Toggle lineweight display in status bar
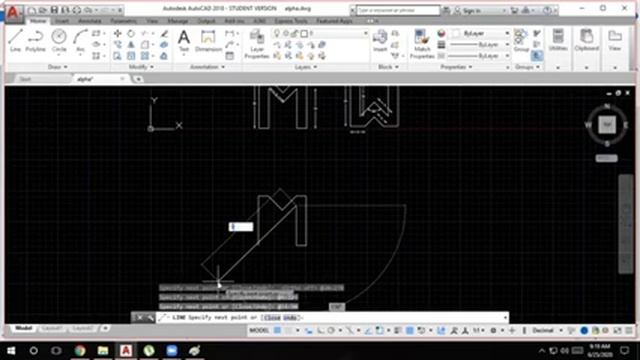 point(397,331)
